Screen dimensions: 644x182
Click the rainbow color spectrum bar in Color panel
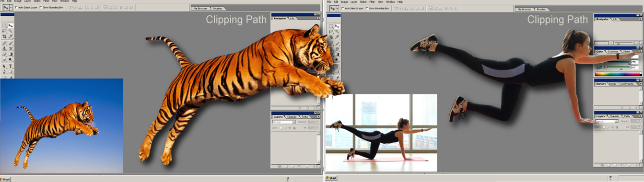618,74
